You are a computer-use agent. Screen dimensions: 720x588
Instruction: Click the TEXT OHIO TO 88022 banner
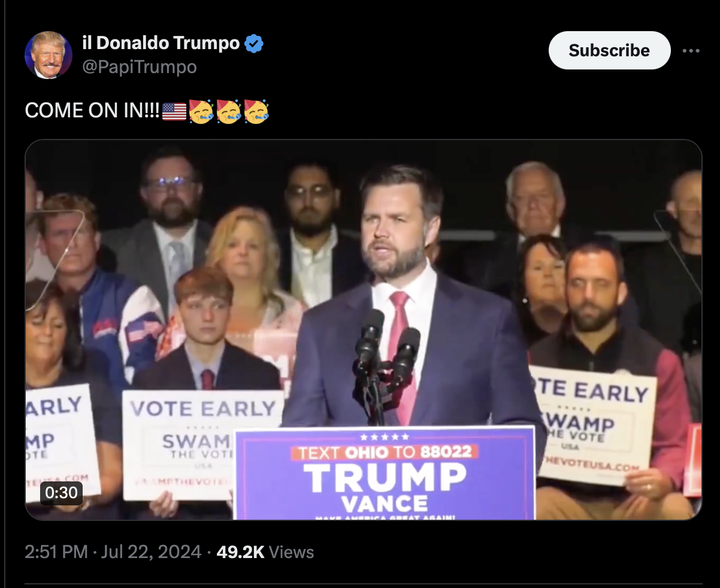coord(385,451)
